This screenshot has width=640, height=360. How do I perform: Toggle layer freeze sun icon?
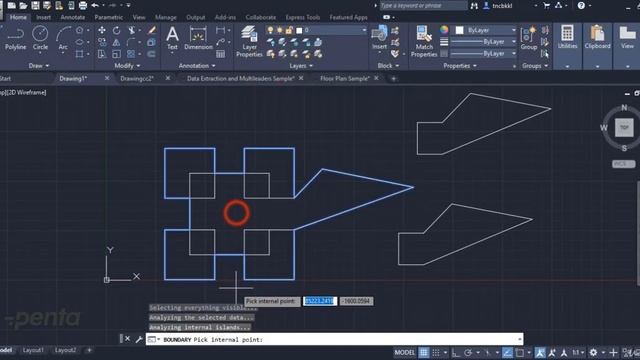[280, 30]
